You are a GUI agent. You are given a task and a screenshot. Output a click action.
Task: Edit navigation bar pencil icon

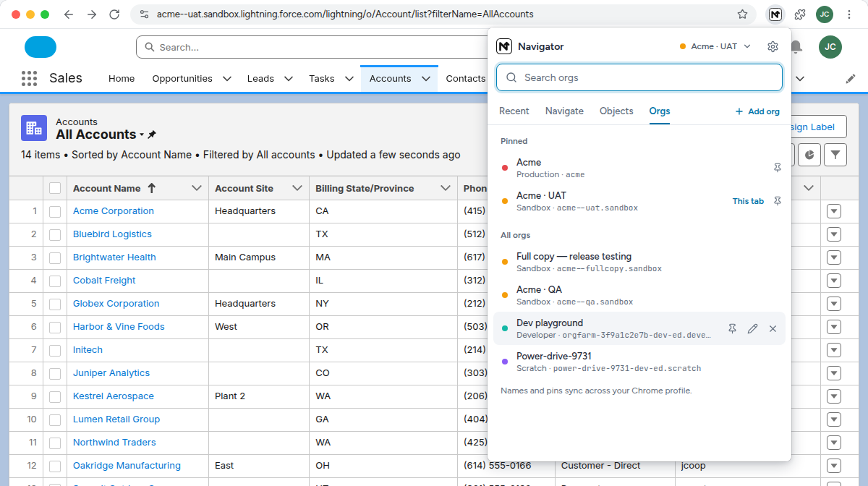pos(851,78)
